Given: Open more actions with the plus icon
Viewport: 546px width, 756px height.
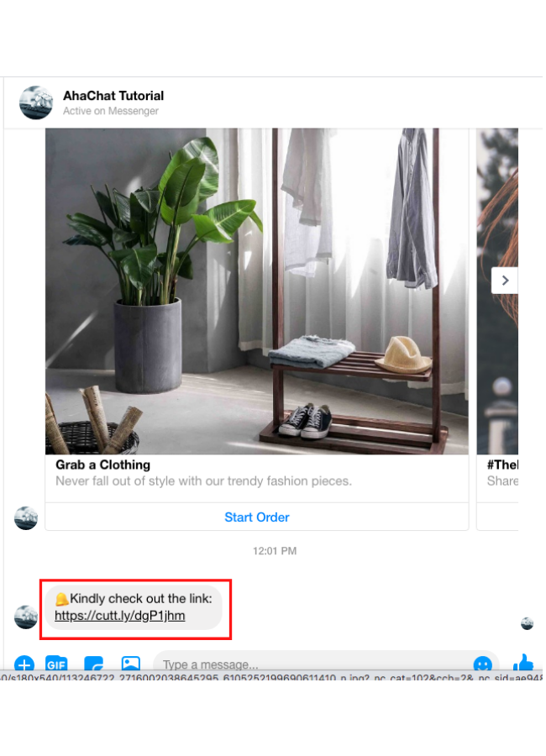Looking at the screenshot, I should (x=24, y=664).
